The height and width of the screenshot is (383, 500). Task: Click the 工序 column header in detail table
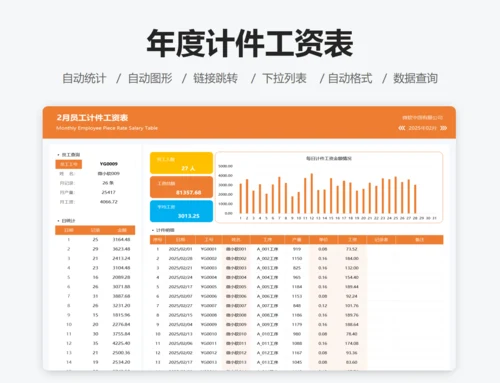pyautogui.click(x=267, y=240)
